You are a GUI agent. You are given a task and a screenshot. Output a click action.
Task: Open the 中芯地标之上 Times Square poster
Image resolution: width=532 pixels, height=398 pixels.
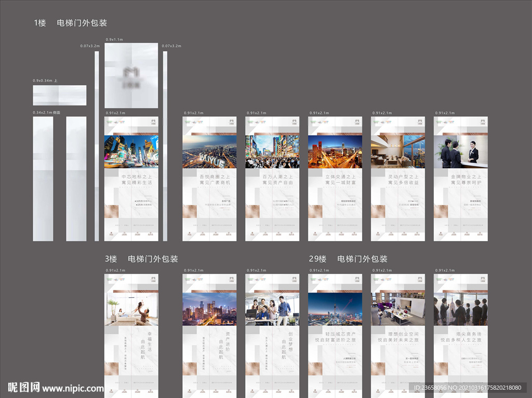tap(131, 178)
